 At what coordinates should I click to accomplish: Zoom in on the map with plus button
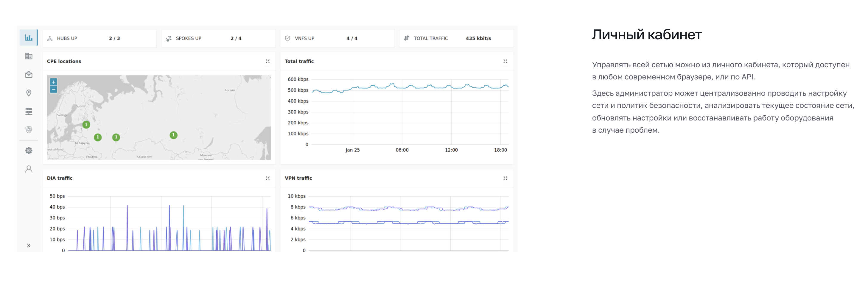click(x=54, y=82)
